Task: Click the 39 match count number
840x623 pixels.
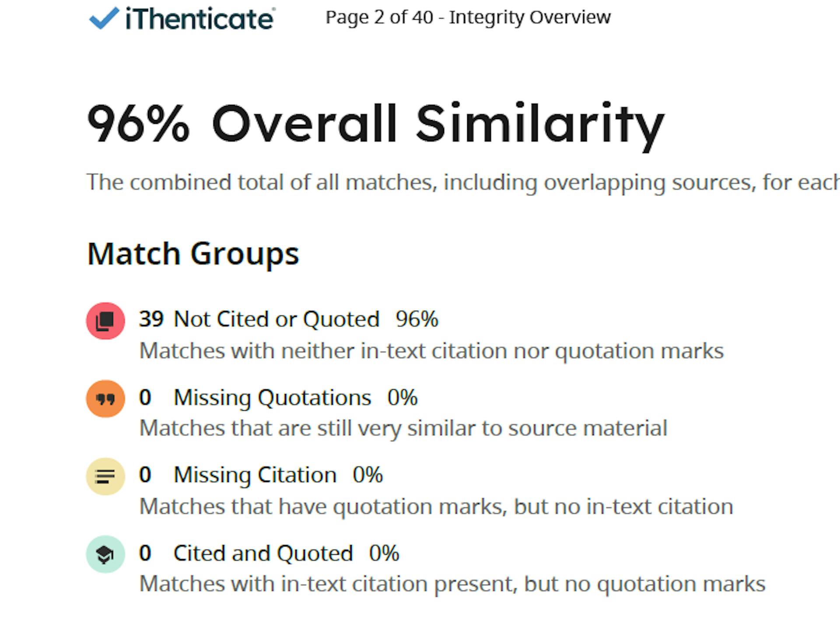Action: pos(151,319)
